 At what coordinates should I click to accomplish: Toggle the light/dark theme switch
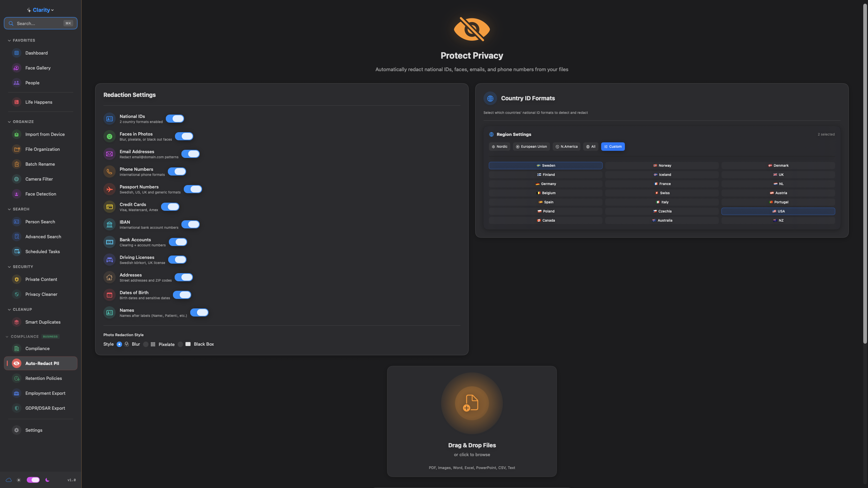coord(33,480)
